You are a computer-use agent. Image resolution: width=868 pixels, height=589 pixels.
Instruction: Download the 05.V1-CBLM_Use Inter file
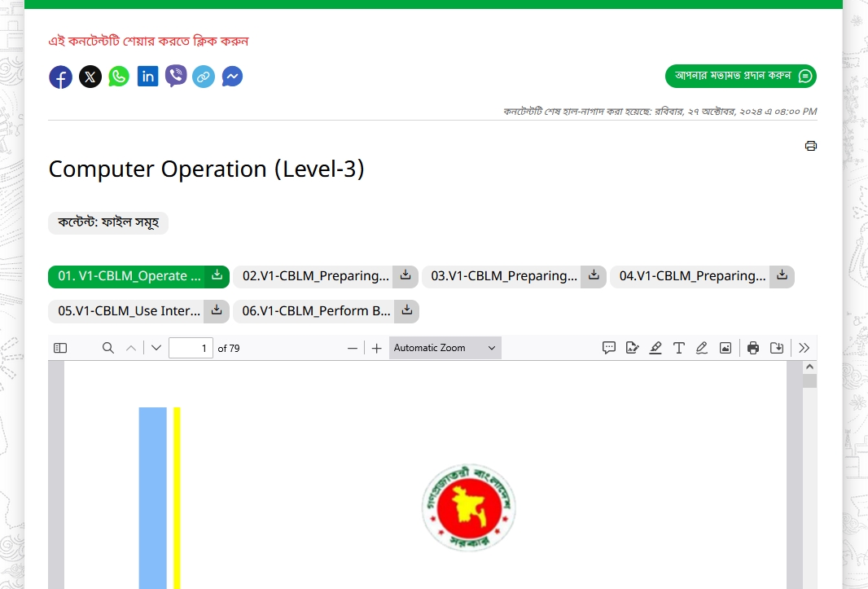tap(216, 310)
